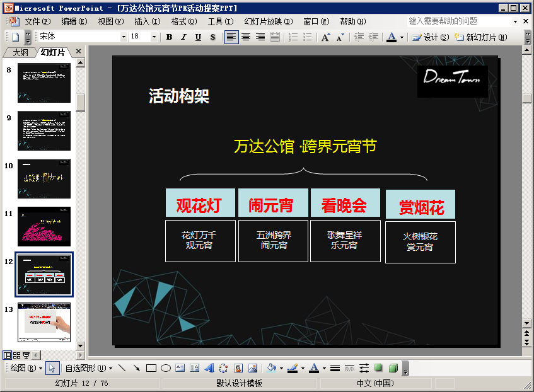Open the Help menu
Screen dimensions: 534x392
[x=353, y=21]
